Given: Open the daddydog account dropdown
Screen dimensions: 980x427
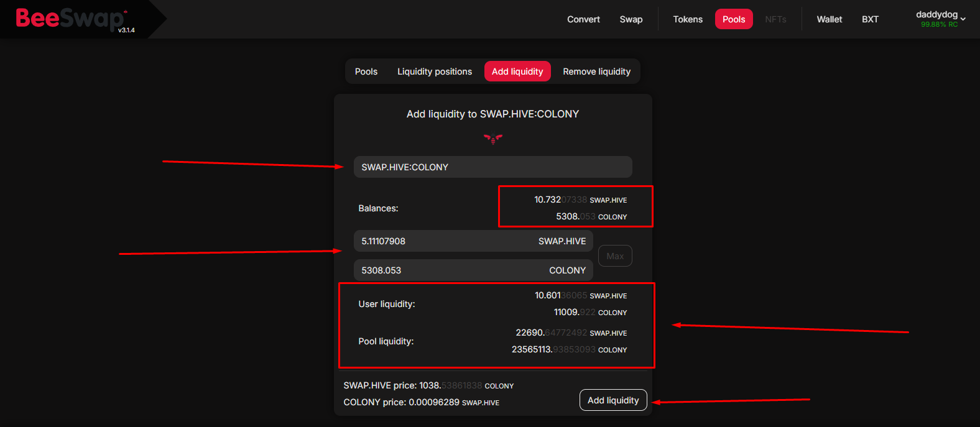Looking at the screenshot, I should tap(940, 19).
